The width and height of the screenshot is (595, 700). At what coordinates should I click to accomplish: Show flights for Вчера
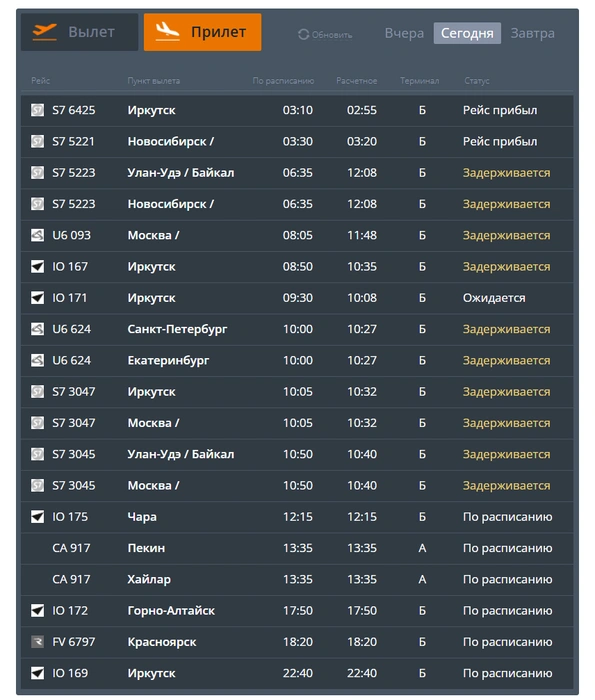tap(404, 33)
